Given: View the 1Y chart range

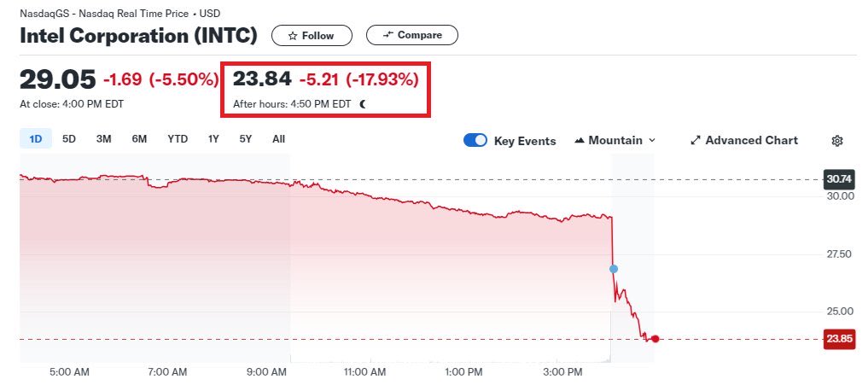Looking at the screenshot, I should click(x=213, y=139).
